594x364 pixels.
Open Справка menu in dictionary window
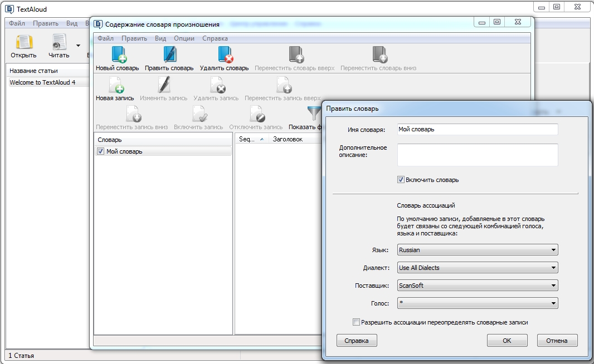(x=215, y=38)
